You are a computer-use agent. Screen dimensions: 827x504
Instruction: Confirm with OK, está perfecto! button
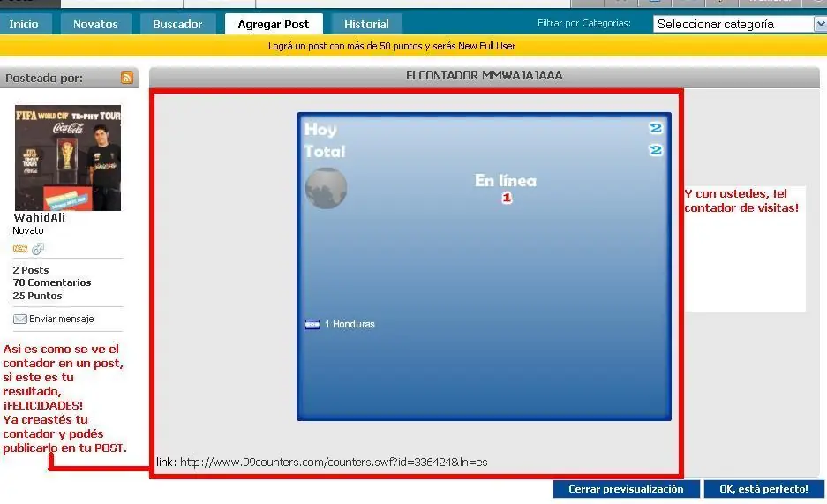(764, 489)
